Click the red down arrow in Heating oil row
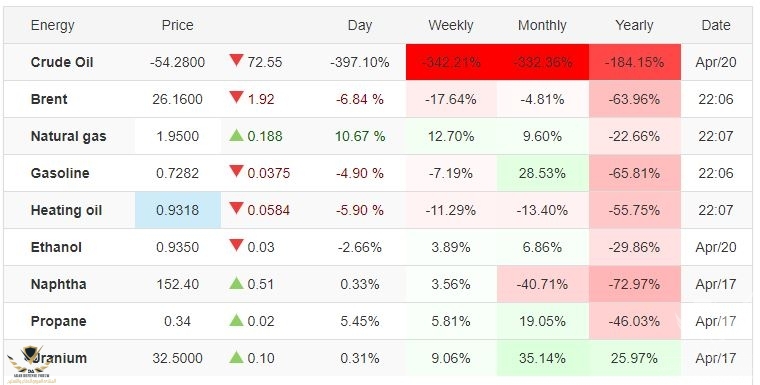760x385 pixels. click(236, 209)
